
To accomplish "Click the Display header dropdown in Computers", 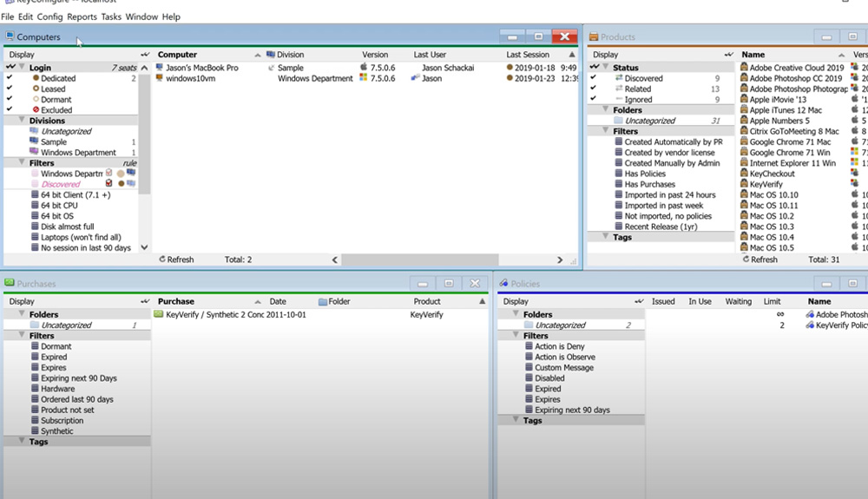I will [x=145, y=54].
